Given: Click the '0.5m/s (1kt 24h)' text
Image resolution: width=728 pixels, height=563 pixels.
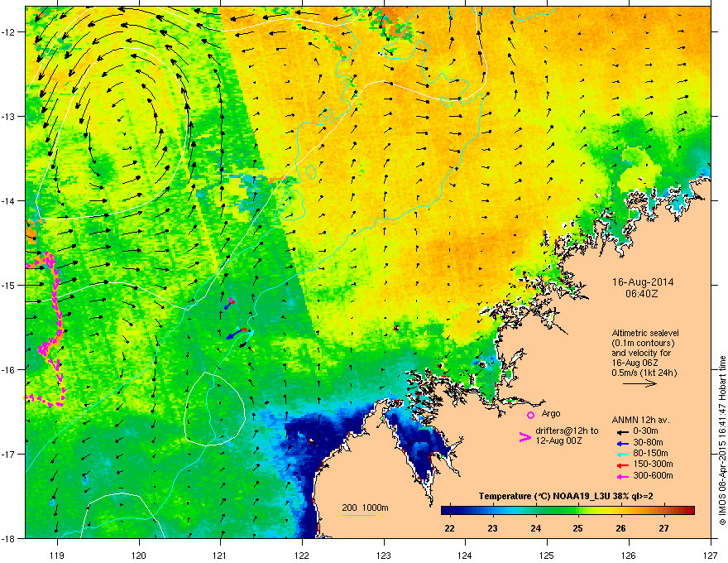Looking at the screenshot, I should tap(644, 373).
